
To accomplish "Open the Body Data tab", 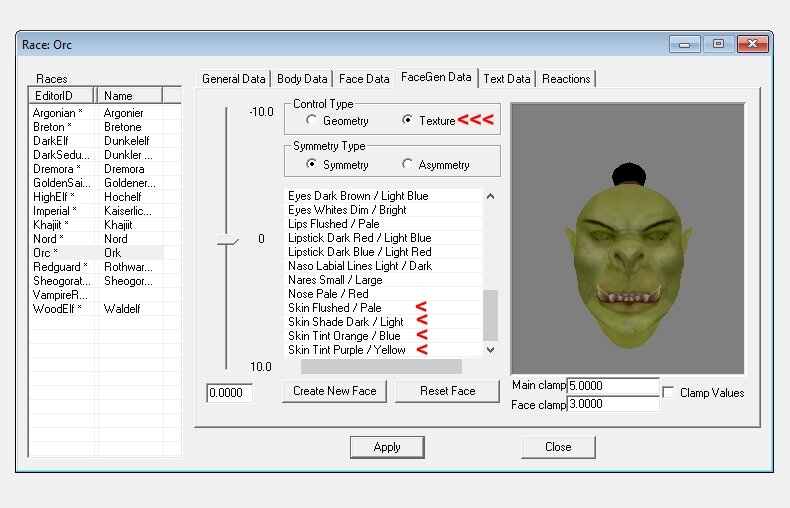I will coord(302,79).
